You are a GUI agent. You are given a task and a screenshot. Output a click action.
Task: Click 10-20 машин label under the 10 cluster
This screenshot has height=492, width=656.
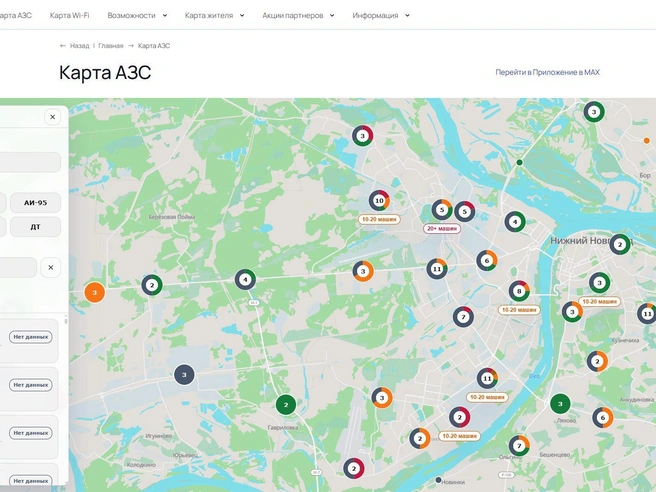[x=379, y=219]
